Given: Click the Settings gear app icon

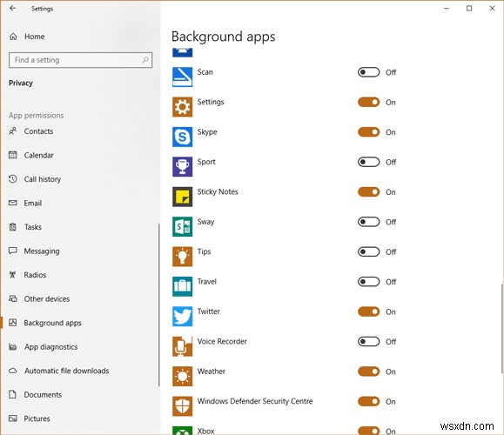Looking at the screenshot, I should [182, 107].
